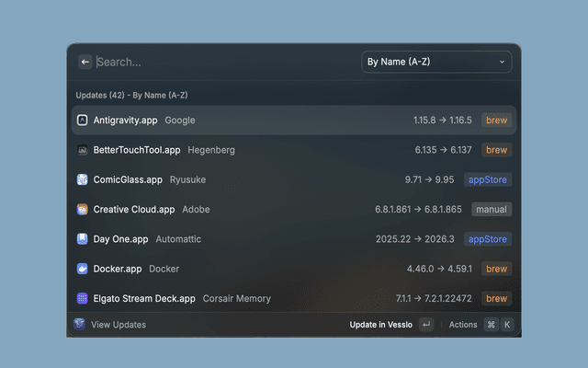Image resolution: width=588 pixels, height=368 pixels.
Task: Click the Docker.app whale icon
Action: (82, 269)
